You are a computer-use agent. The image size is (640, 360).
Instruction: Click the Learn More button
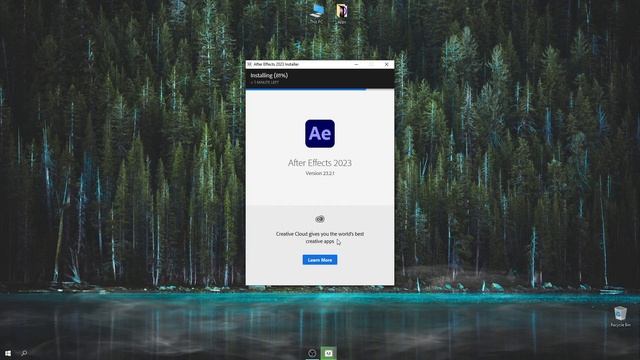(x=320, y=260)
